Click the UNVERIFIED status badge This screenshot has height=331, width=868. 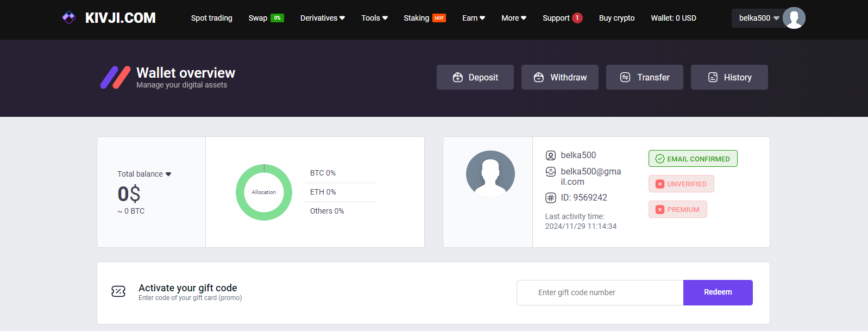[x=681, y=184]
